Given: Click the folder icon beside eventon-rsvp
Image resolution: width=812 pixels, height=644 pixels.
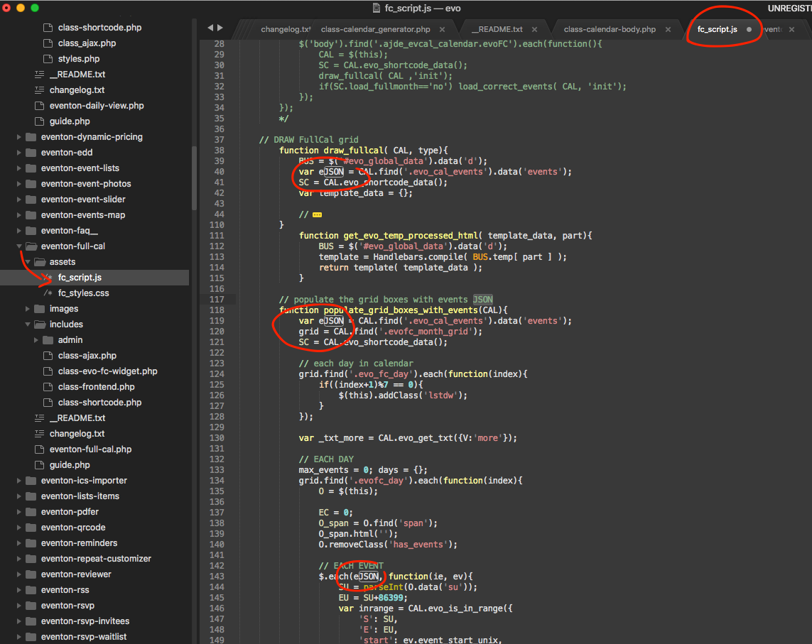Looking at the screenshot, I should tap(31, 606).
